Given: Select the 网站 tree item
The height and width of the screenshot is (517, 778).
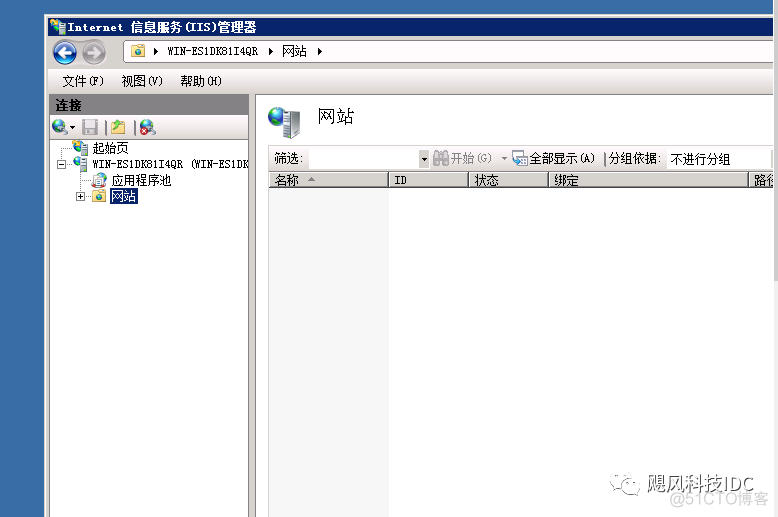Looking at the screenshot, I should click(124, 196).
